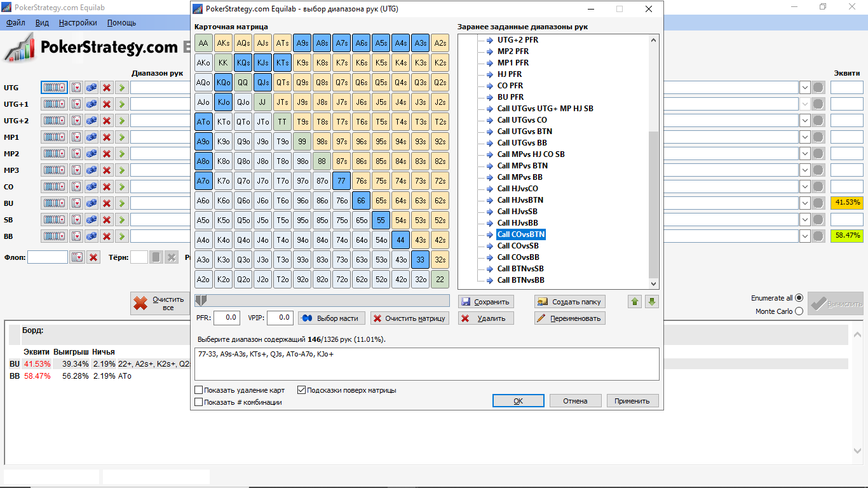Click the blue chips icon in MP1 row

[92, 137]
